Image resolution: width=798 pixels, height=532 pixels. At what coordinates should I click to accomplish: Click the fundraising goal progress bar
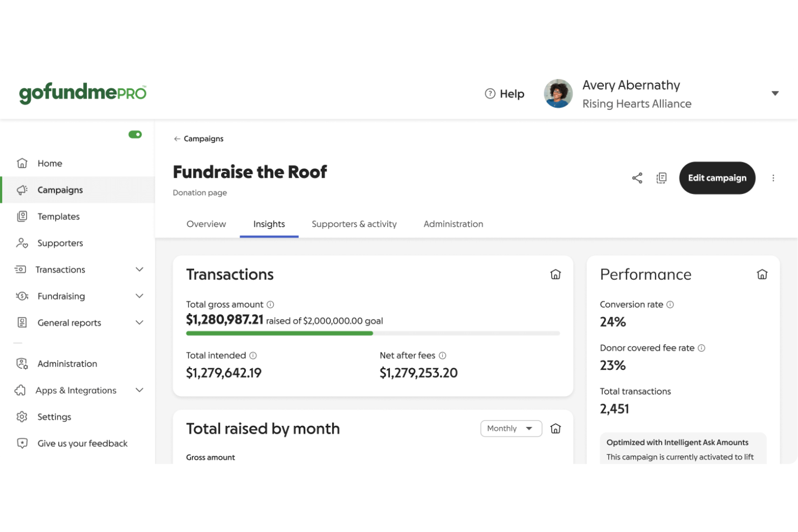coord(373,333)
